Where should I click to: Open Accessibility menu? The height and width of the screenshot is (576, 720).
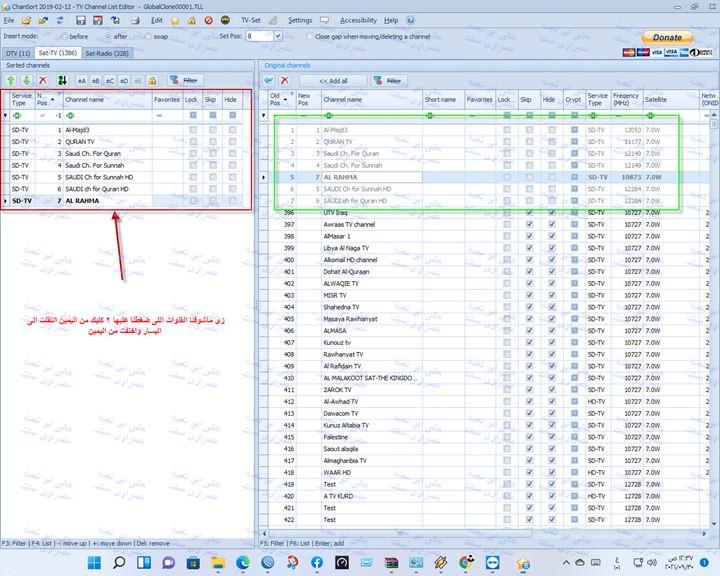pyautogui.click(x=358, y=20)
